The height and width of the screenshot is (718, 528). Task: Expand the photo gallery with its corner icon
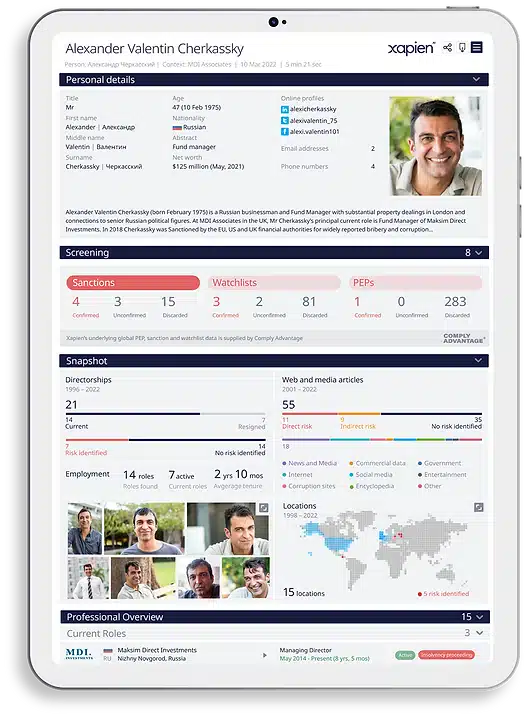tap(264, 507)
